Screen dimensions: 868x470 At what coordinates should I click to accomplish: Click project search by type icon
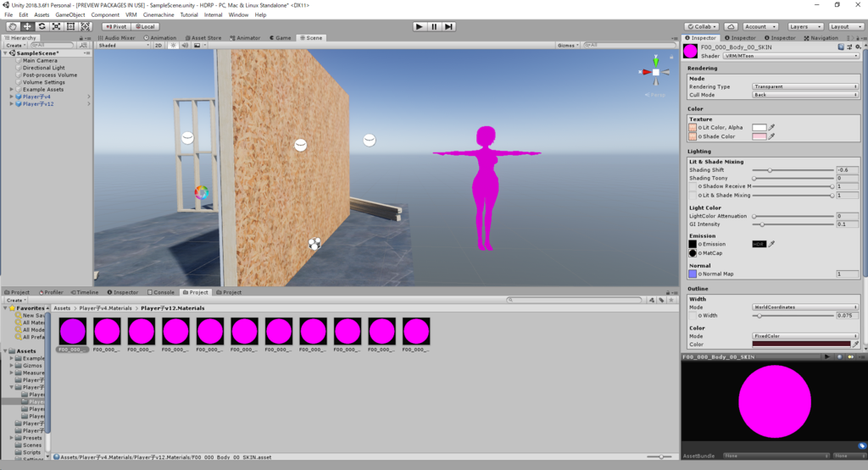point(652,301)
